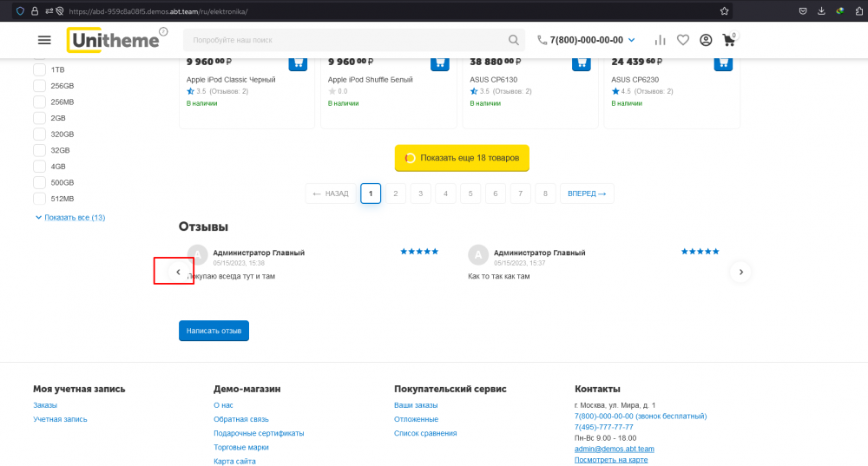Image resolution: width=868 pixels, height=466 pixels.
Task: Click the browser bookmark star icon
Action: [x=724, y=11]
